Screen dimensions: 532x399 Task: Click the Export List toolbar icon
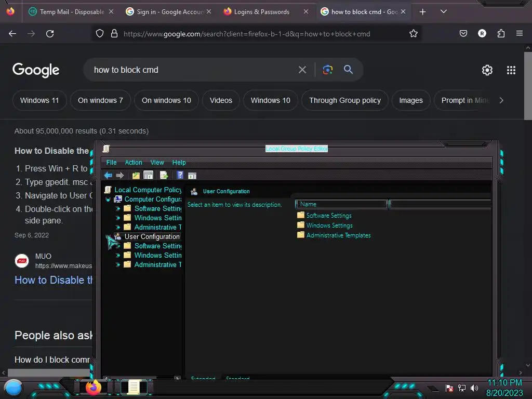[164, 175]
